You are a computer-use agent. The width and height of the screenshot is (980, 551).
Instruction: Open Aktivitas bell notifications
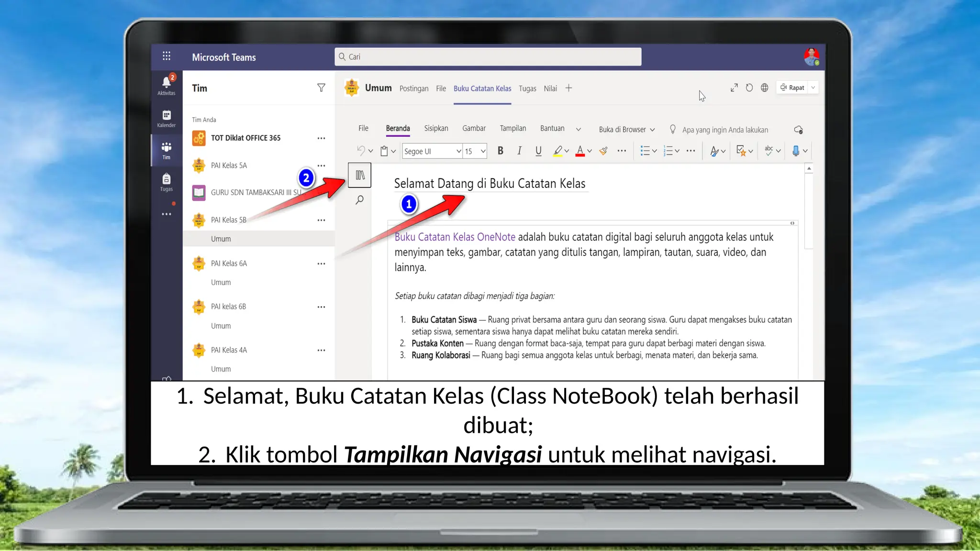click(x=166, y=86)
